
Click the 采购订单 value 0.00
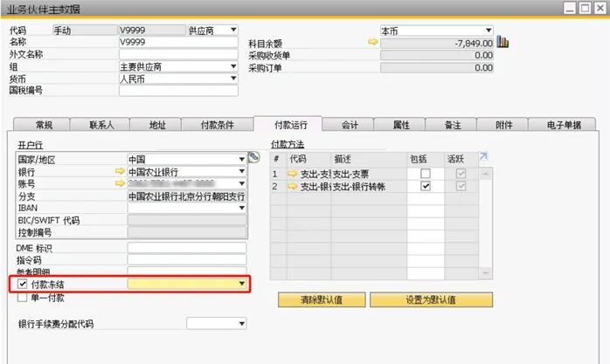[436, 67]
